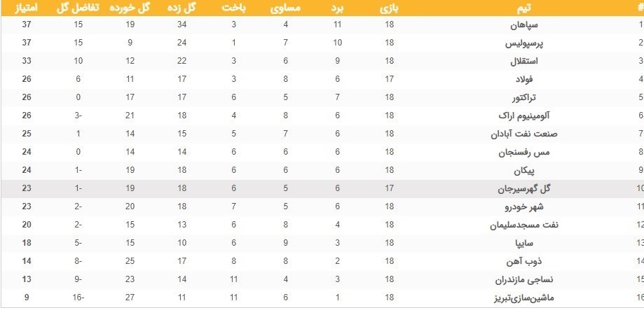Open the پرسپولیس team row

click(535, 43)
